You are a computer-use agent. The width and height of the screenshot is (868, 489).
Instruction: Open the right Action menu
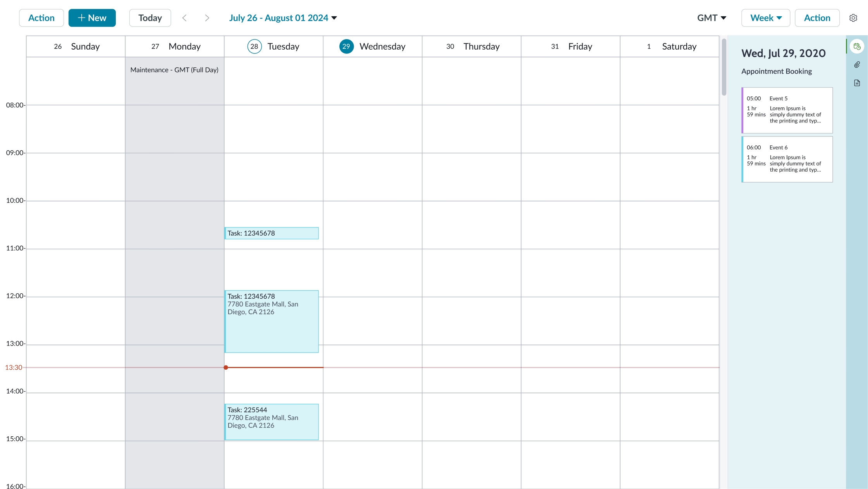[816, 17]
